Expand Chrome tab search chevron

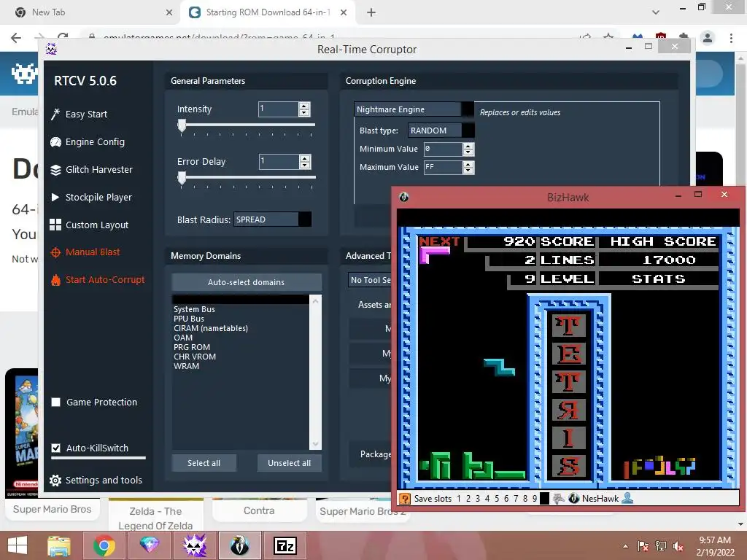pos(656,12)
